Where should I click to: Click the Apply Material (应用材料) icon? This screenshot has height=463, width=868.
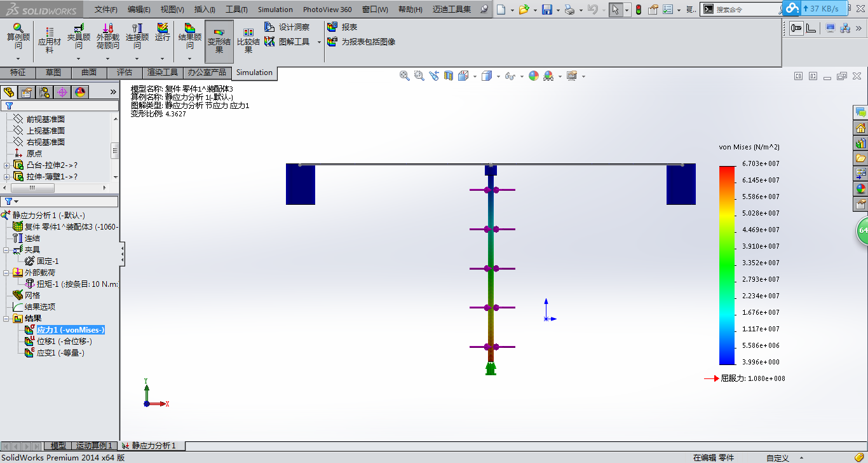(49, 41)
